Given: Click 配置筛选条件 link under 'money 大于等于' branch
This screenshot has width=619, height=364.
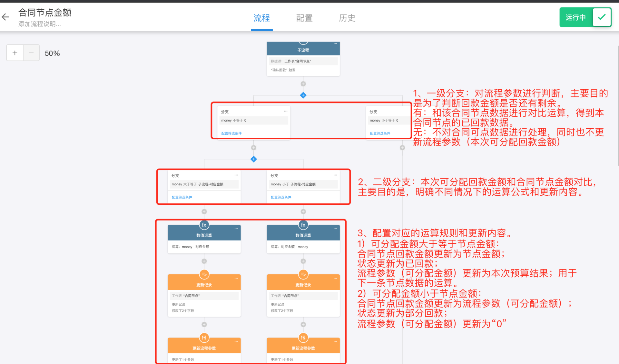Looking at the screenshot, I should [182, 197].
